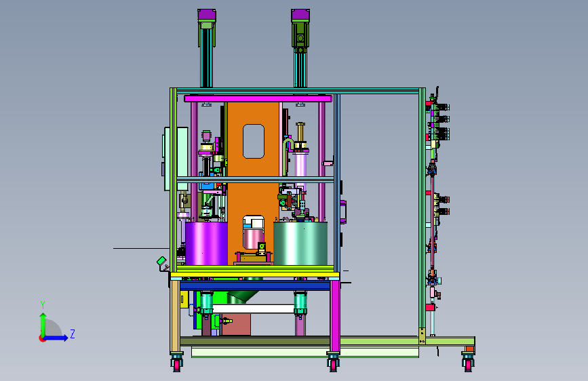Select the blue Z-axis arrow of triad
588x381 pixels.
pyautogui.click(x=55, y=338)
